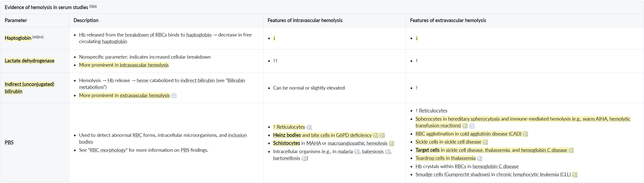Screen dimensions: 644x183
Task: Open reference 10 beside Haptoglobin
Action: 35,37
